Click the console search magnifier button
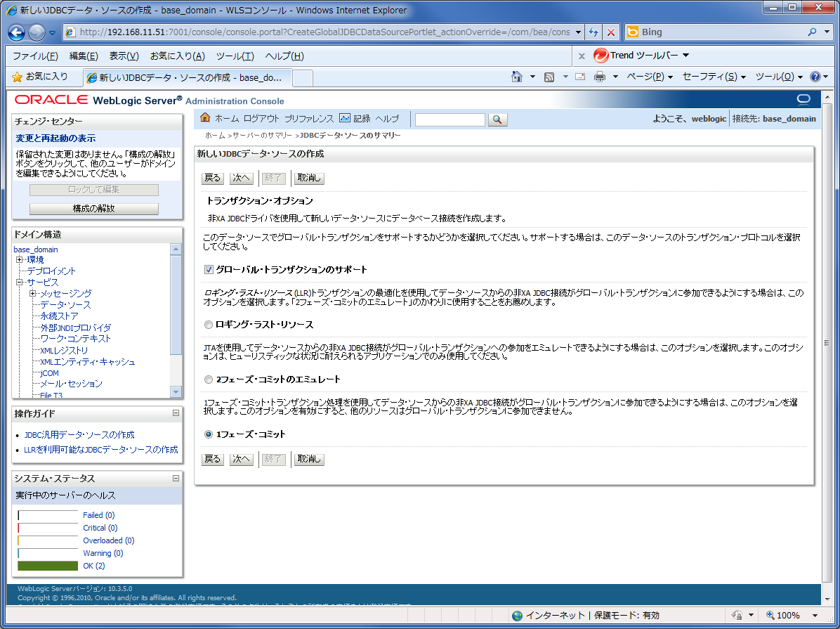 [497, 119]
